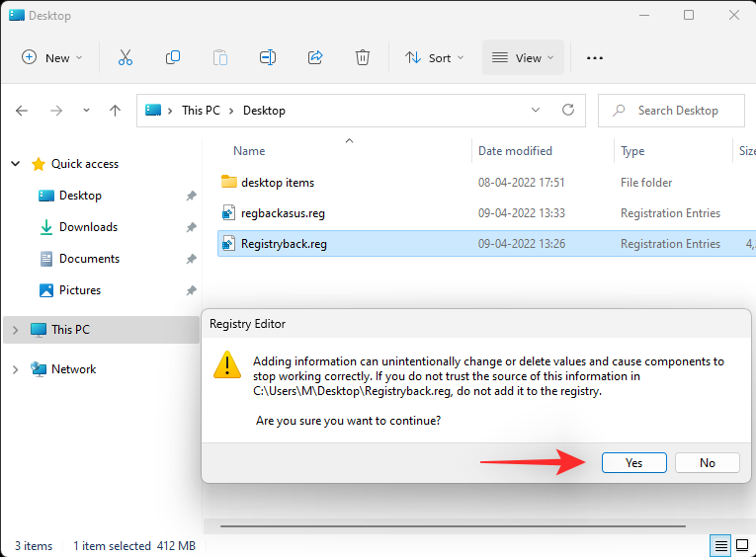Open the Sort options dropdown

coord(435,58)
